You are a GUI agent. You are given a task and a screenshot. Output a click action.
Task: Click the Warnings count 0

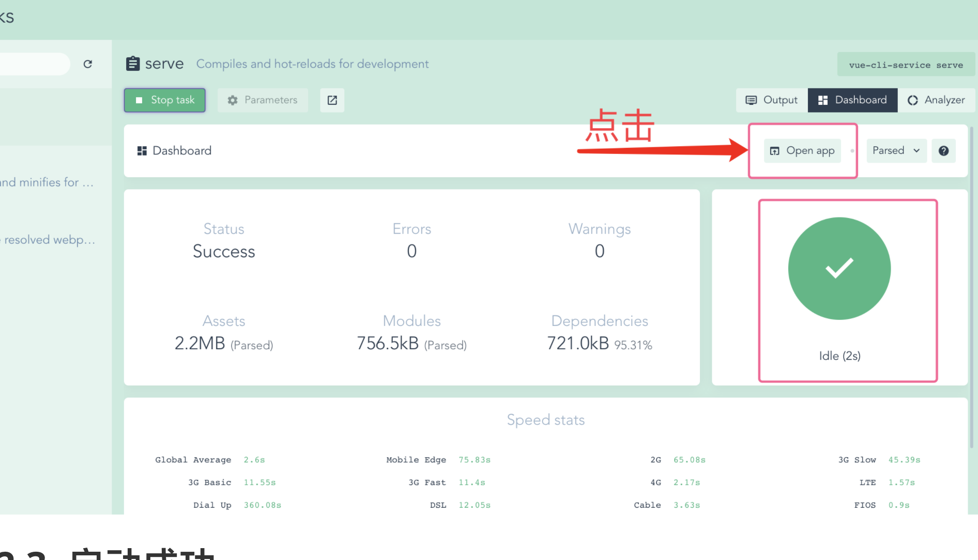tap(600, 252)
